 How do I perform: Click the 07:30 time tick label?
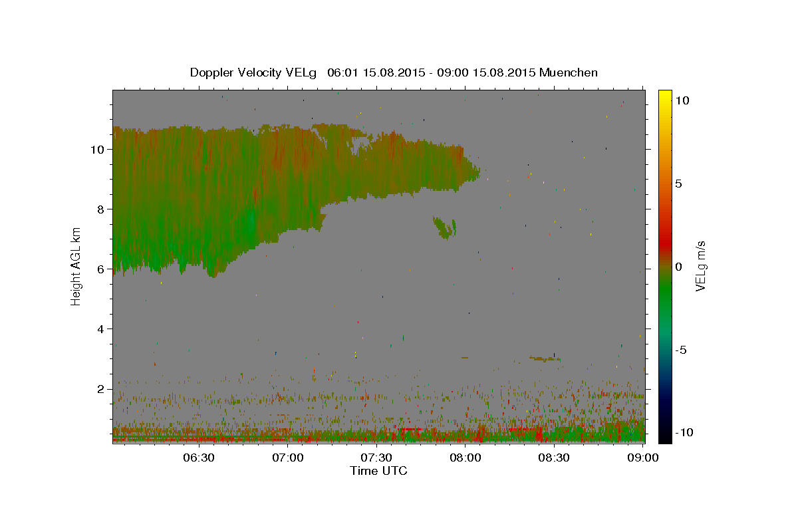coord(376,458)
